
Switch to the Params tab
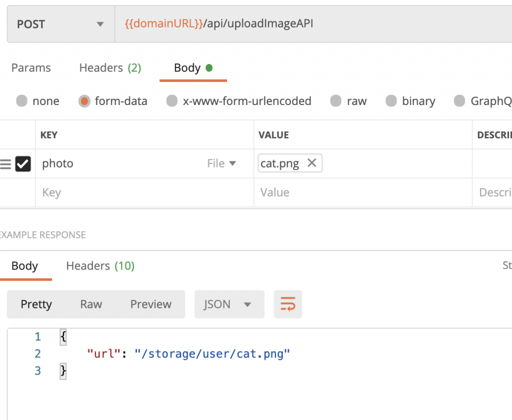[x=31, y=68]
